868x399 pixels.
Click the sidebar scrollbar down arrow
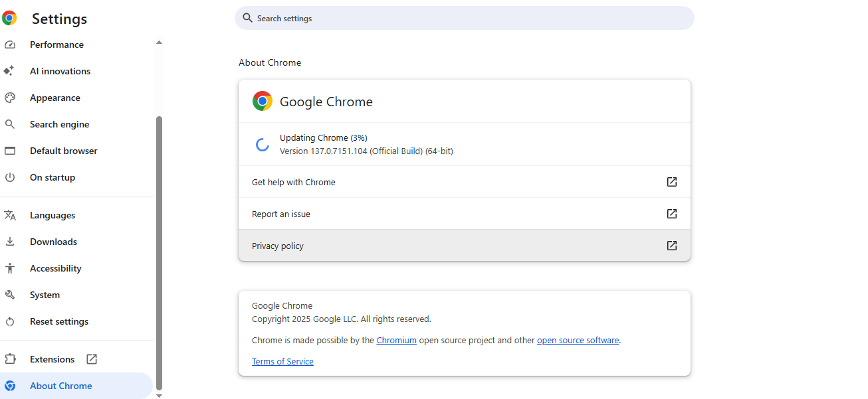pyautogui.click(x=158, y=394)
